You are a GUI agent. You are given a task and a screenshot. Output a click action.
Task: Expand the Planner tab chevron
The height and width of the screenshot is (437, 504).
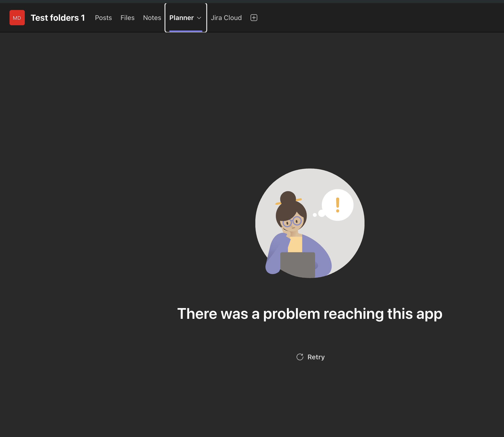(199, 18)
